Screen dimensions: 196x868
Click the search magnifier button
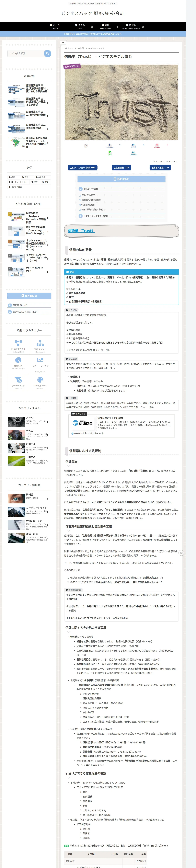[x=47, y=53]
